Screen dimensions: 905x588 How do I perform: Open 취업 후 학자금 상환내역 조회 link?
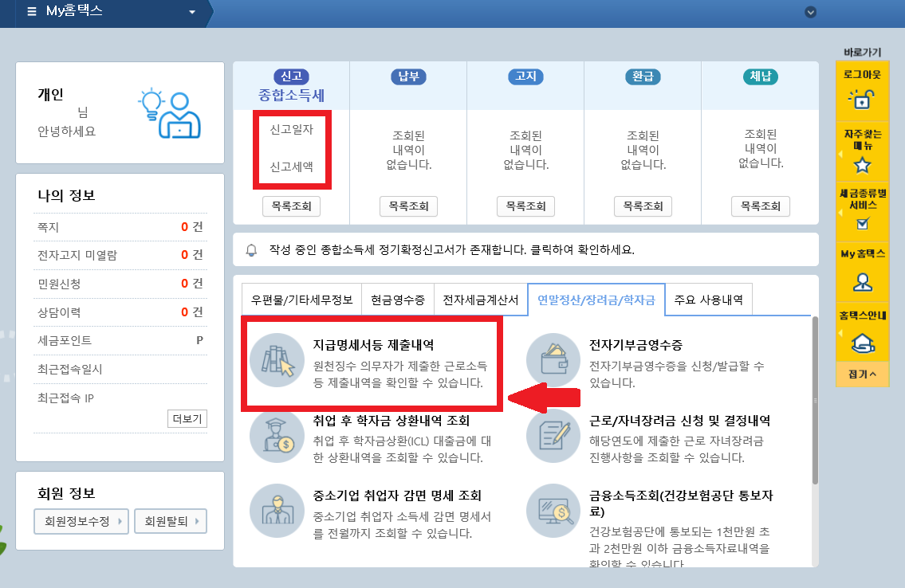pyautogui.click(x=392, y=420)
